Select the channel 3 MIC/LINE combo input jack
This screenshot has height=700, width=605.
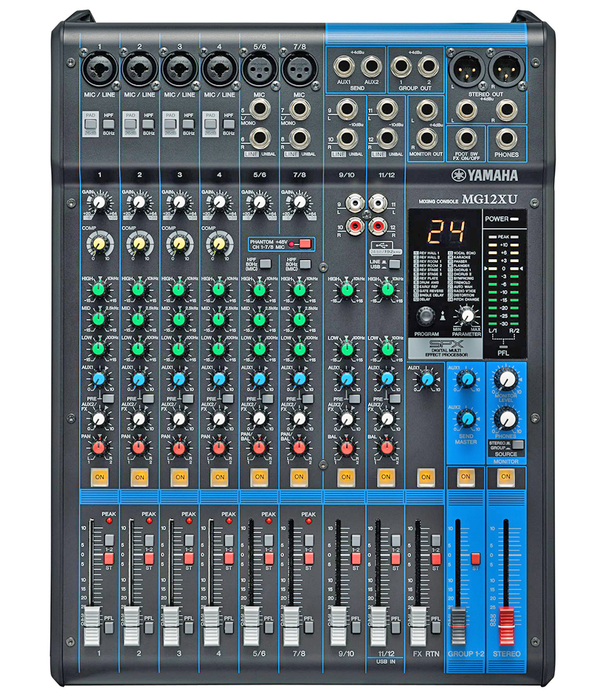tap(179, 69)
